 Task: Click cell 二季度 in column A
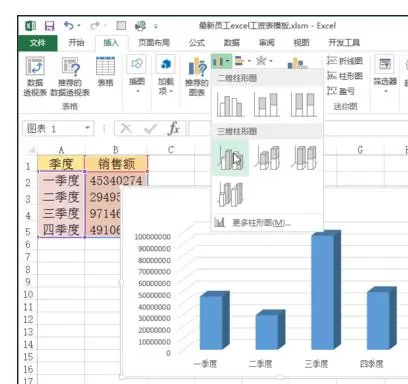61,197
